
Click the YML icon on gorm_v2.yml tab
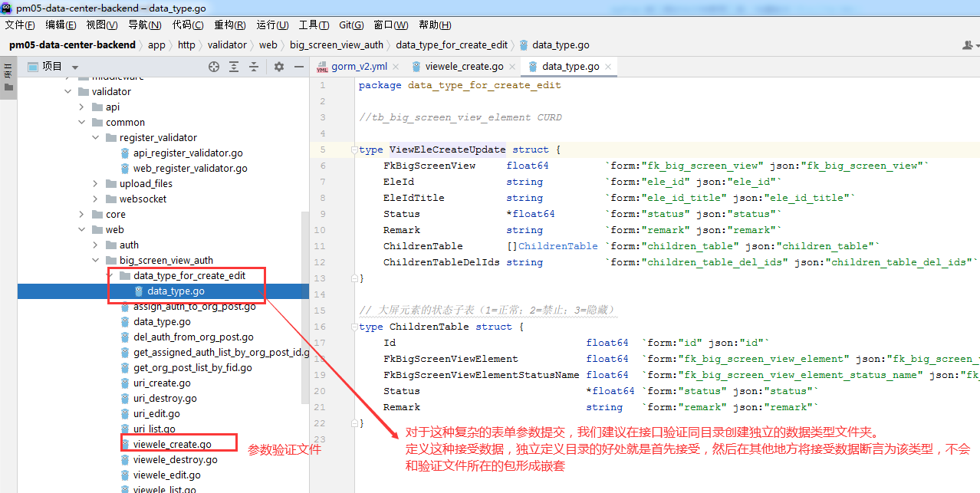pos(322,67)
